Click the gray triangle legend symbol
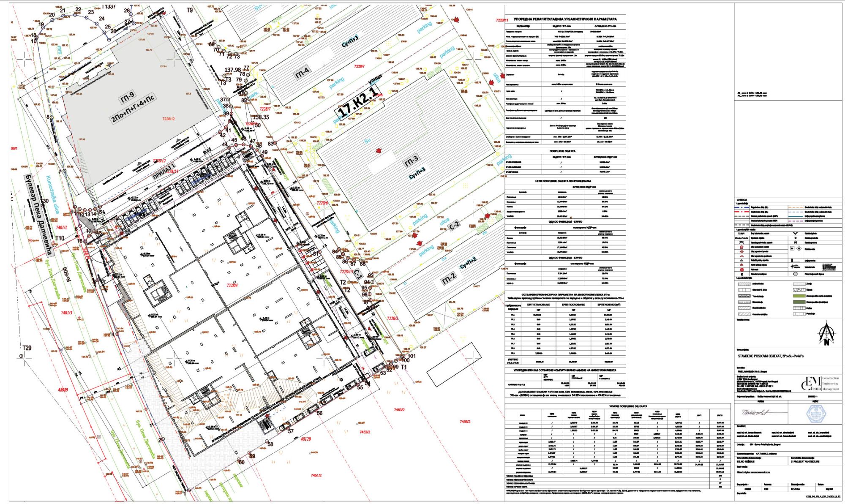This screenshot has width=845, height=504. (741, 260)
